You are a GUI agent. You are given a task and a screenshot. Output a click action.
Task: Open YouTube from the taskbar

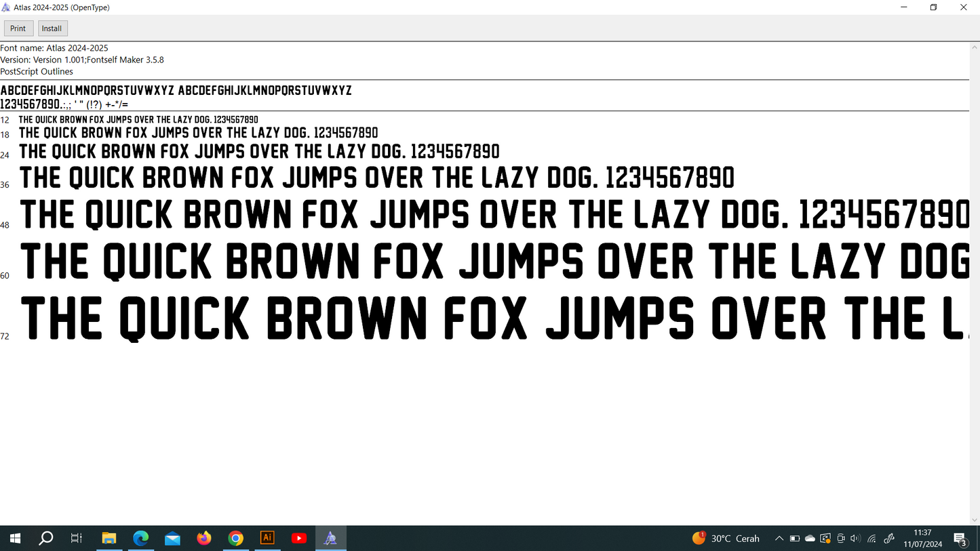(299, 538)
